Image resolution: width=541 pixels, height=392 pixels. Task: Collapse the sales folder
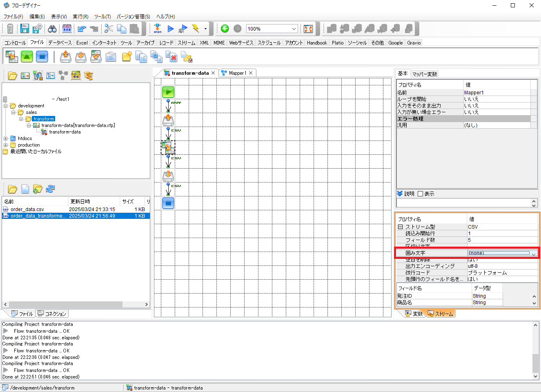13,112
